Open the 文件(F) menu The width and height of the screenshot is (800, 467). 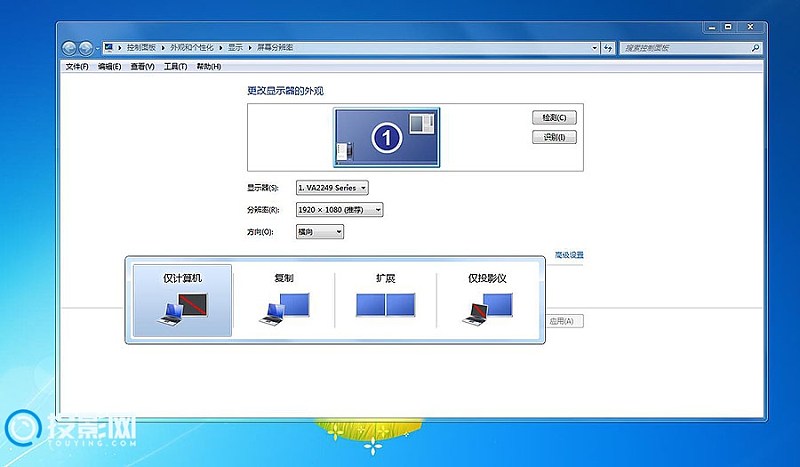[77, 66]
